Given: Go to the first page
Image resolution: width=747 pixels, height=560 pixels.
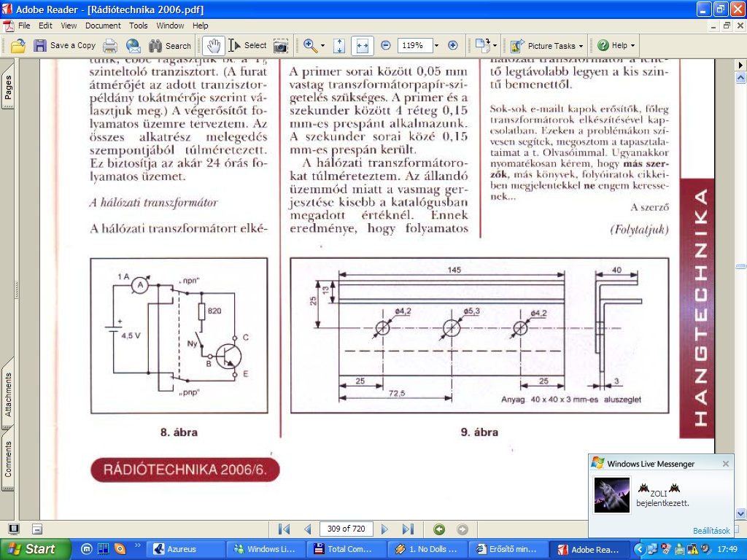Looking at the screenshot, I should pyautogui.click(x=284, y=529).
